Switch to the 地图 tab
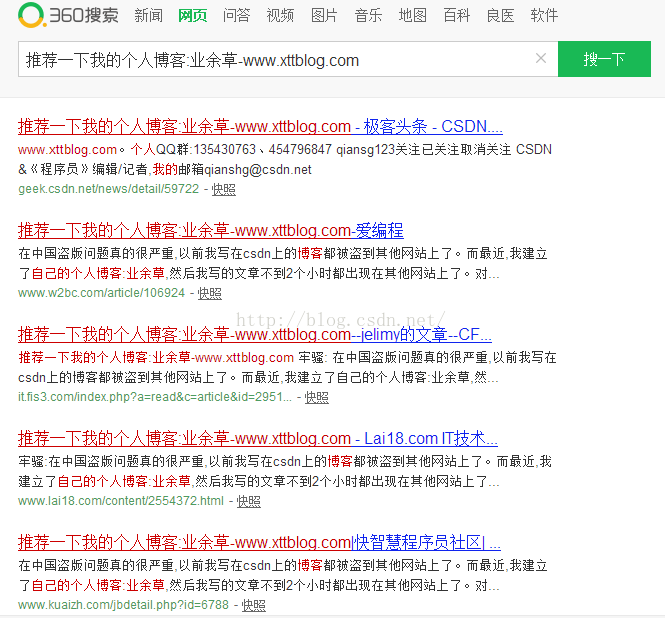This screenshot has height=618, width=665. [x=413, y=16]
